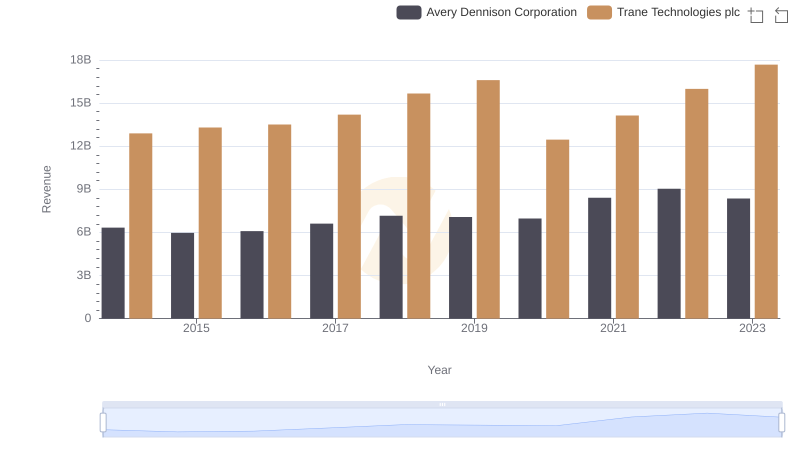This screenshot has height=461, width=800.
Task: Click the middle of the data zoom bar
Action: pos(442,424)
